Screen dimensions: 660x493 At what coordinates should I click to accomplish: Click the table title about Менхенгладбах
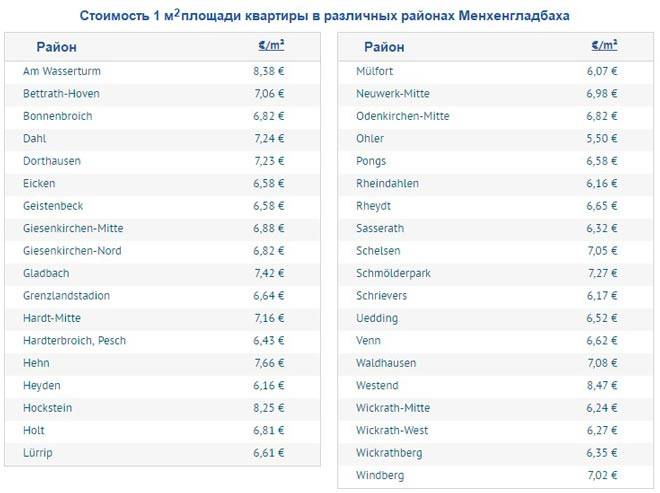pos(325,16)
